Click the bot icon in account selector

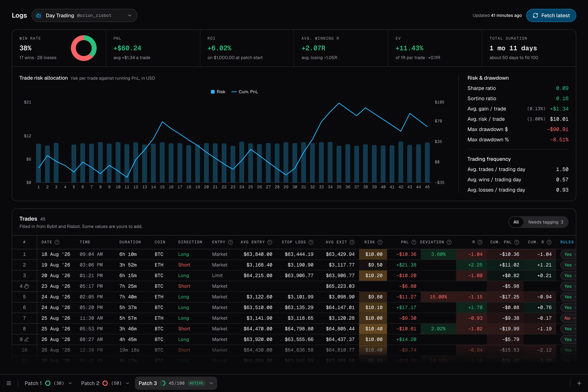(x=39, y=15)
